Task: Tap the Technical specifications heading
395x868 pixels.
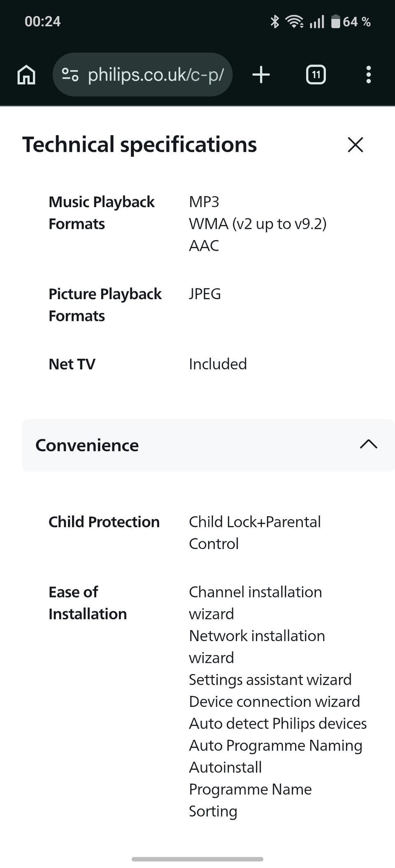Action: click(139, 145)
